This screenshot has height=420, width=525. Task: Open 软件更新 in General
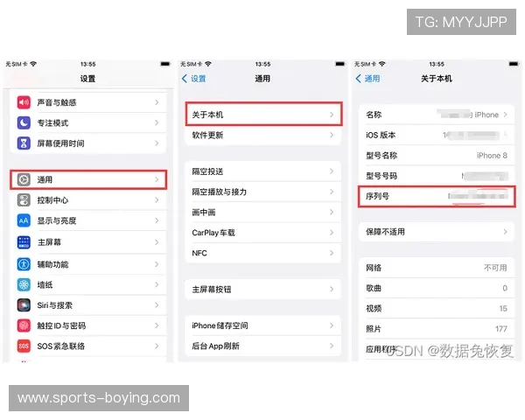(x=263, y=136)
